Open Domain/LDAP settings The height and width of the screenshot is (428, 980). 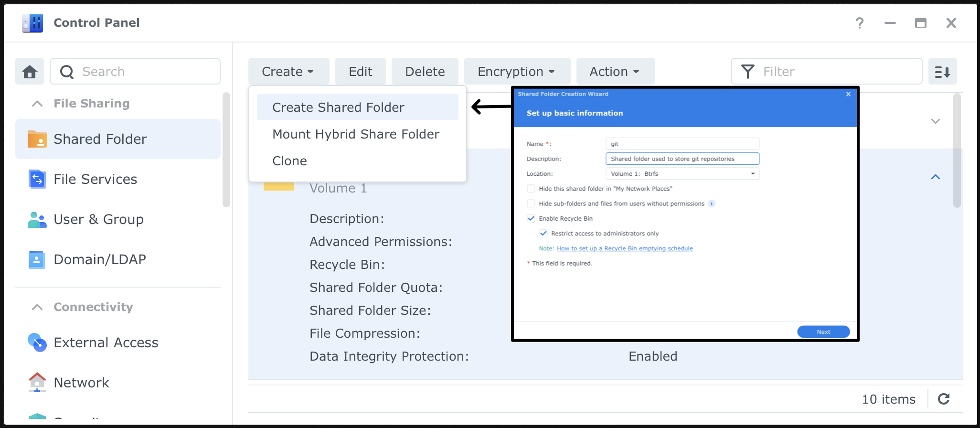pos(99,259)
